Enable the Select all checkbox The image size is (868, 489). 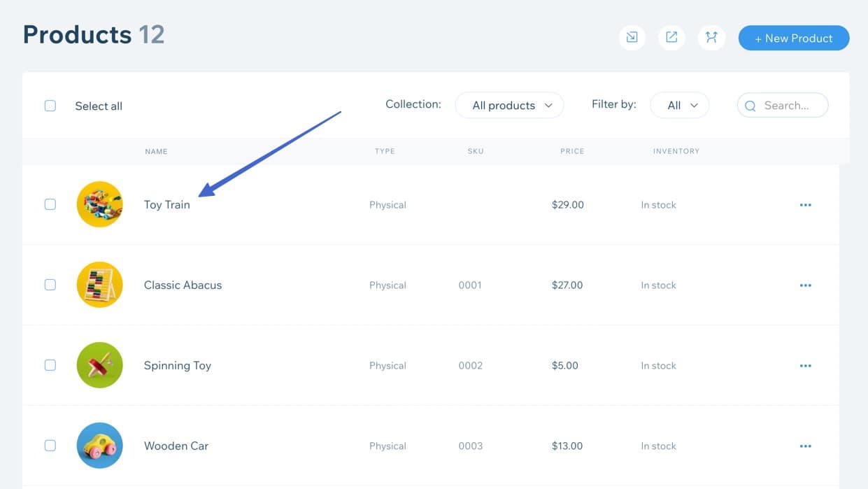(50, 105)
